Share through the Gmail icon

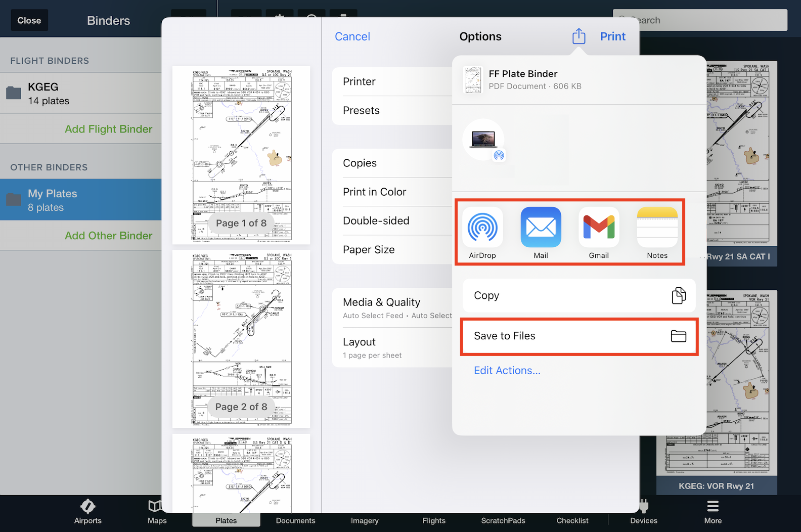click(599, 227)
